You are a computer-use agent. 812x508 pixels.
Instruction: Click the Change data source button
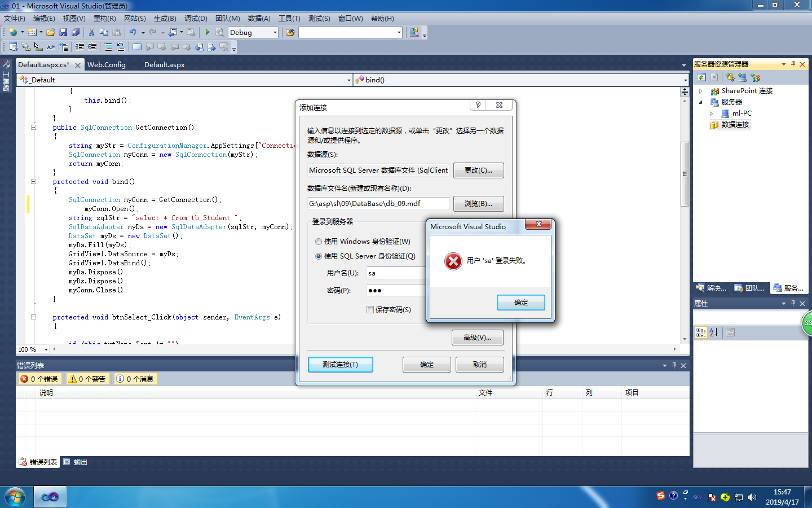point(478,170)
